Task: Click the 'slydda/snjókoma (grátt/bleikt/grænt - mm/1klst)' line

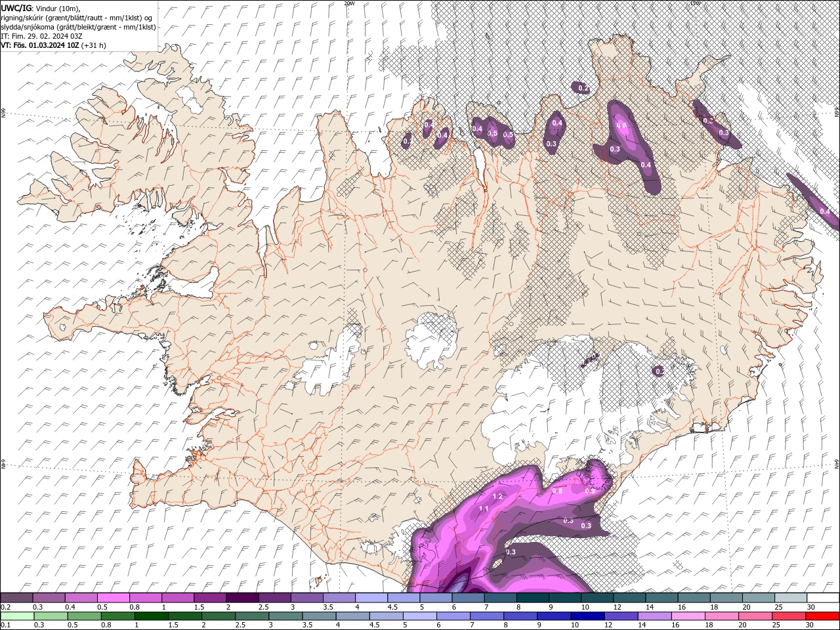Action: tap(79, 27)
